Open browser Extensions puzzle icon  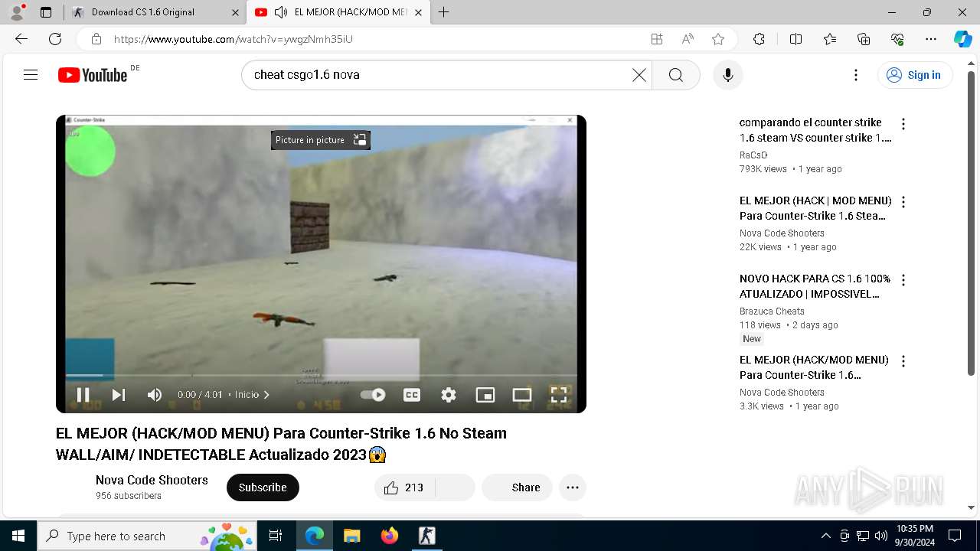click(x=759, y=39)
